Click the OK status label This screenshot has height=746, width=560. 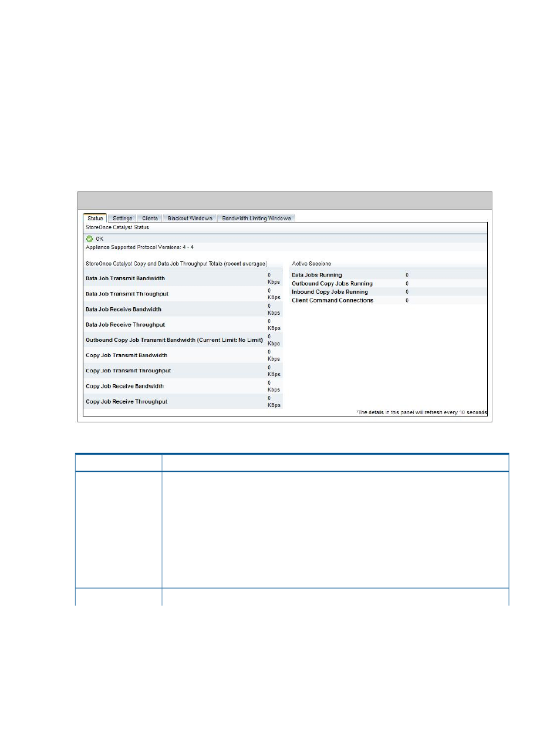[x=100, y=238]
